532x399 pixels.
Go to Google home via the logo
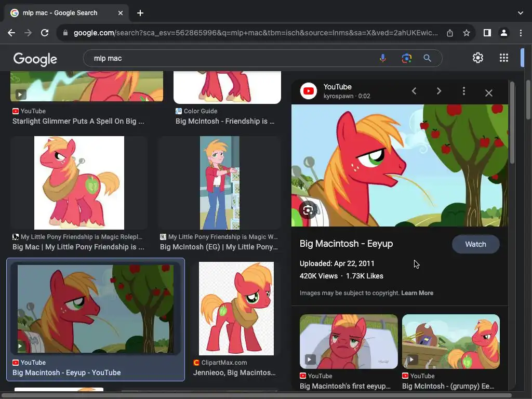pyautogui.click(x=35, y=59)
